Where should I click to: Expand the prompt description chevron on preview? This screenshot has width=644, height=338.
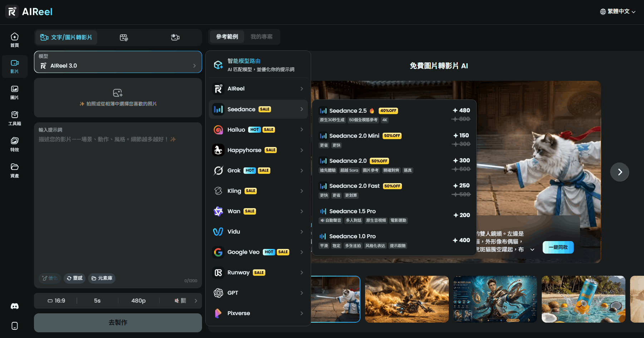pyautogui.click(x=532, y=250)
